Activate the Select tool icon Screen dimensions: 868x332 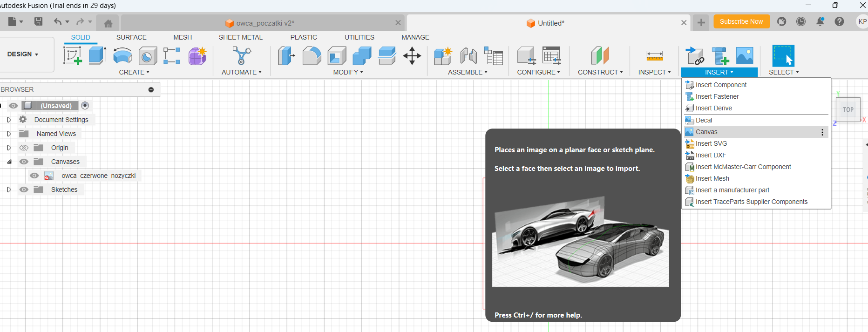[x=783, y=56]
